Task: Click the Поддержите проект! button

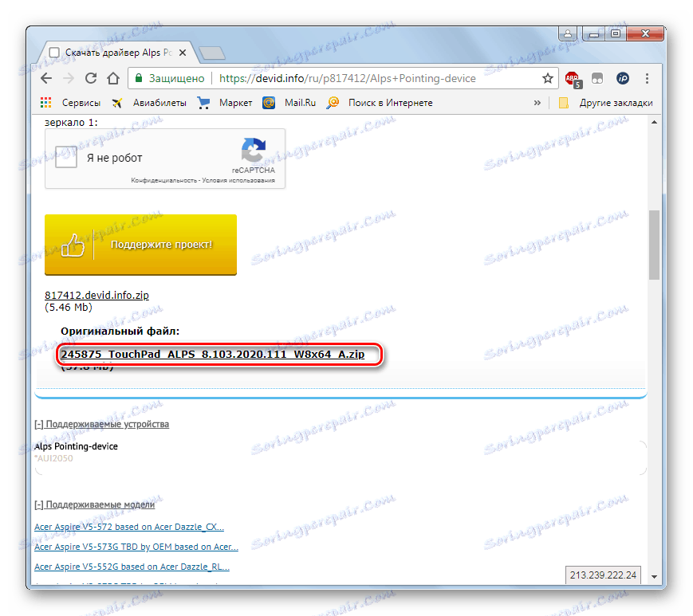Action: [x=140, y=245]
